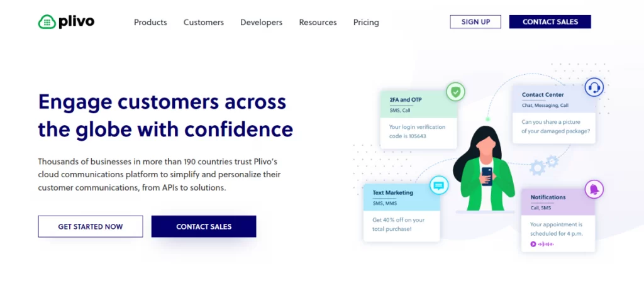The height and width of the screenshot is (298, 644).
Task: Click the GET STARTED NOW button
Action: (91, 226)
